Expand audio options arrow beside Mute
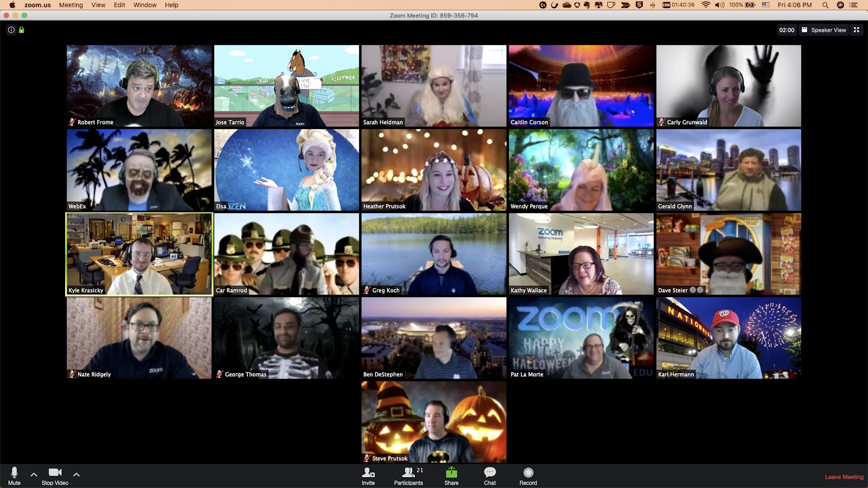The height and width of the screenshot is (488, 868). 34,474
